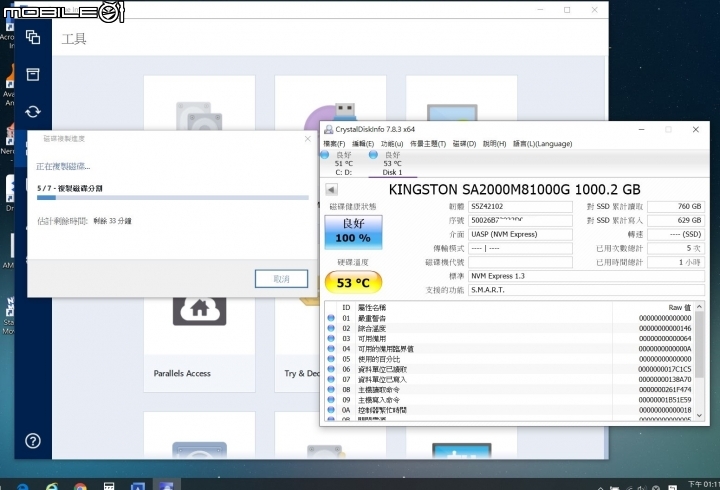
Task: Close the disk clone progress dialog
Action: tap(308, 139)
